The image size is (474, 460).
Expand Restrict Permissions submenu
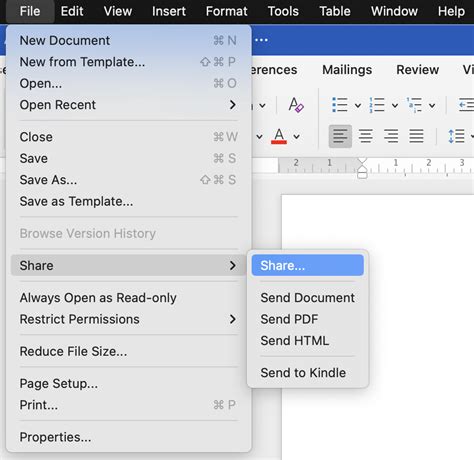point(128,319)
